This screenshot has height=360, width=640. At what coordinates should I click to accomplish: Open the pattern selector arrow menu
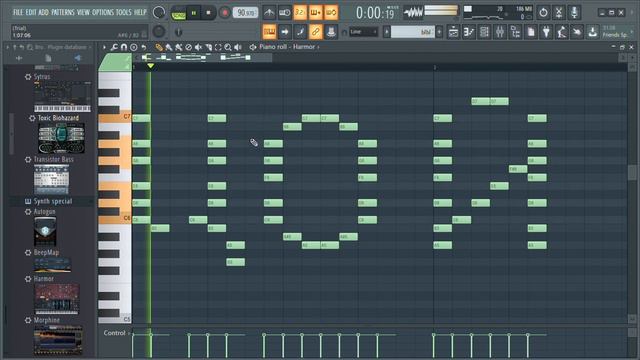387,32
